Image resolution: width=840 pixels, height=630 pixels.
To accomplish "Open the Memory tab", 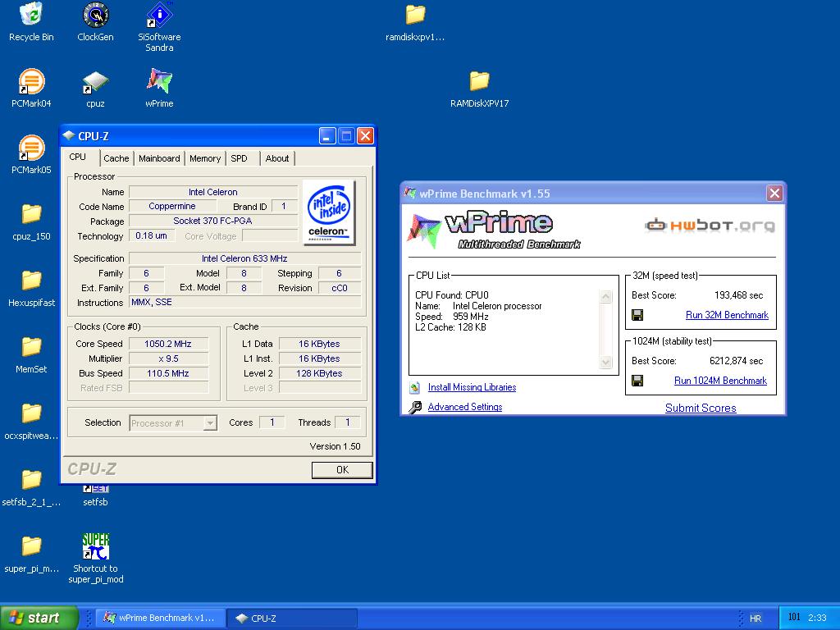I will tap(204, 158).
